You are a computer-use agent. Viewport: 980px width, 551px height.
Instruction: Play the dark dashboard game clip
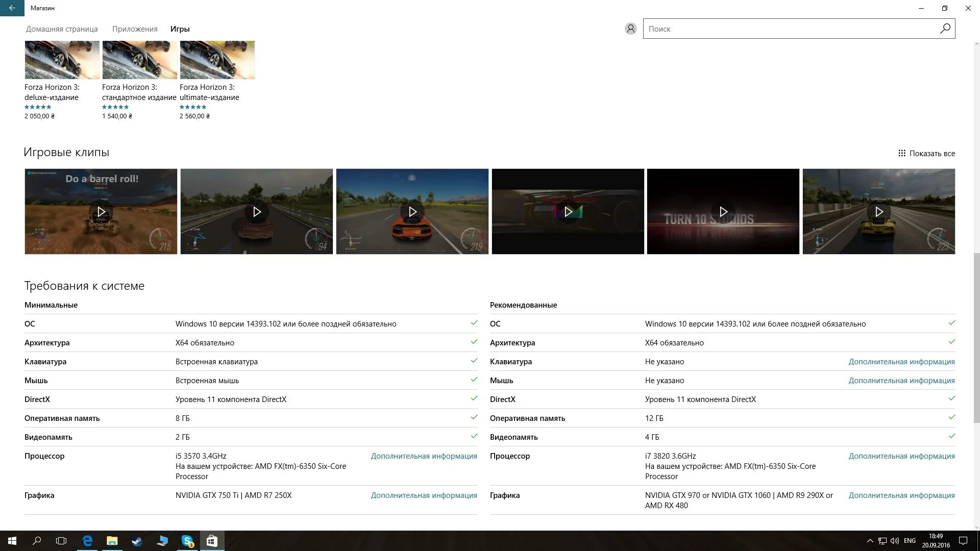(568, 212)
